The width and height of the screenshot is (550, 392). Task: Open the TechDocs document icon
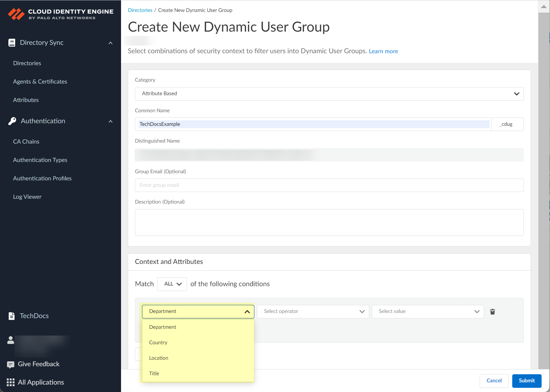click(x=12, y=316)
